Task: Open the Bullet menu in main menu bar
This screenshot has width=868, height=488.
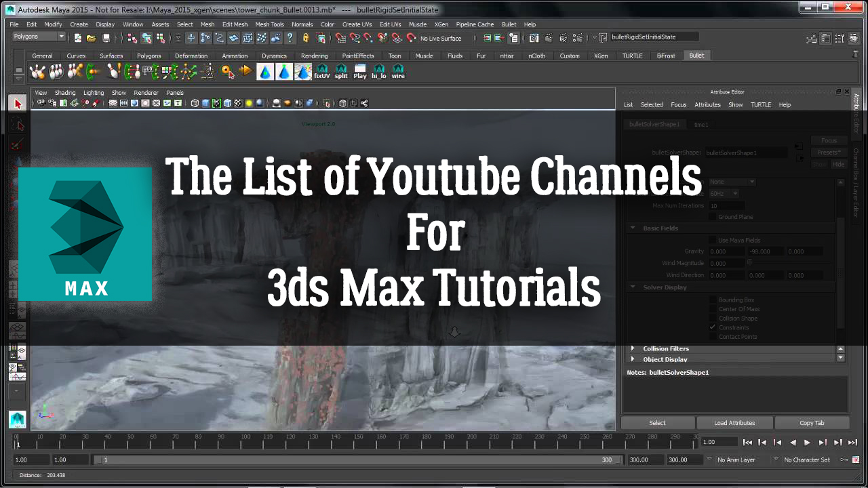Action: (509, 24)
